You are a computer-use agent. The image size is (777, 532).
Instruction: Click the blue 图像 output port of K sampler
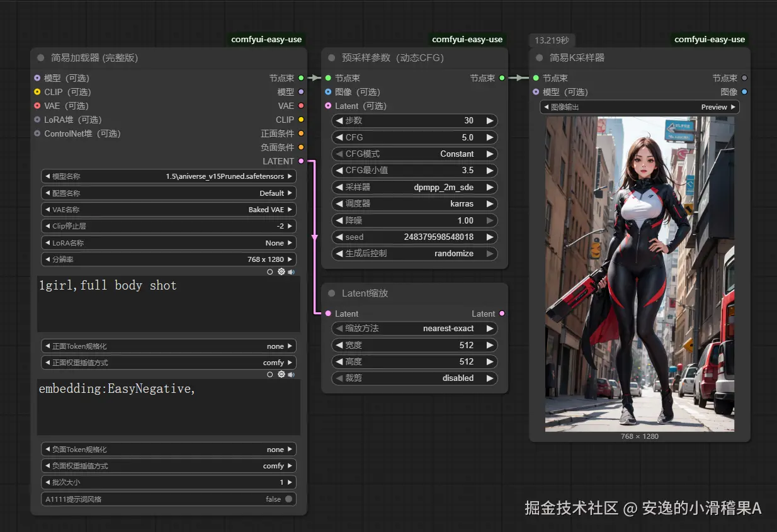(x=744, y=92)
